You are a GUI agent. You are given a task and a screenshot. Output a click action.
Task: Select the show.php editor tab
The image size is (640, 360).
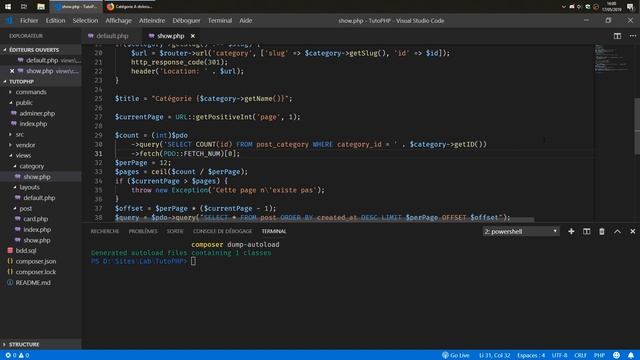click(171, 36)
